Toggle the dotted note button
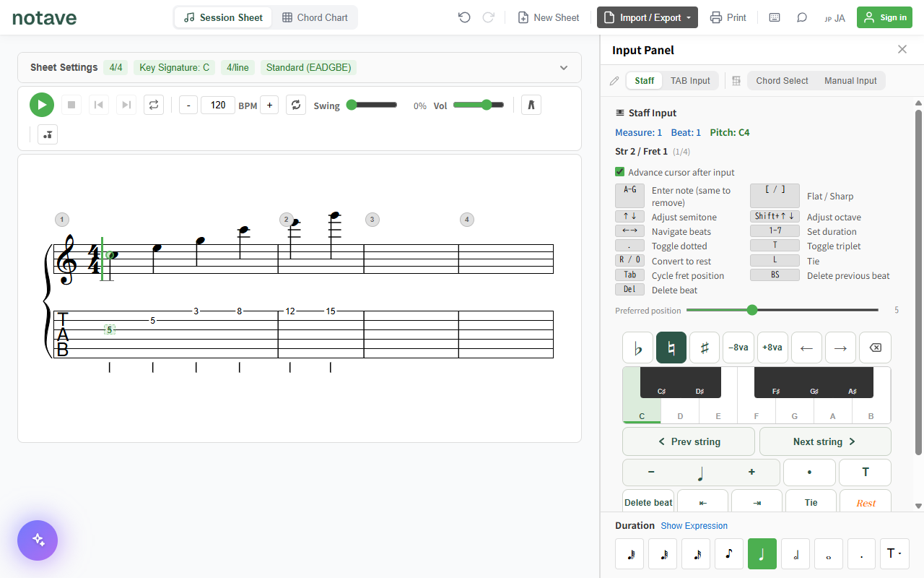This screenshot has width=924, height=578. (809, 473)
